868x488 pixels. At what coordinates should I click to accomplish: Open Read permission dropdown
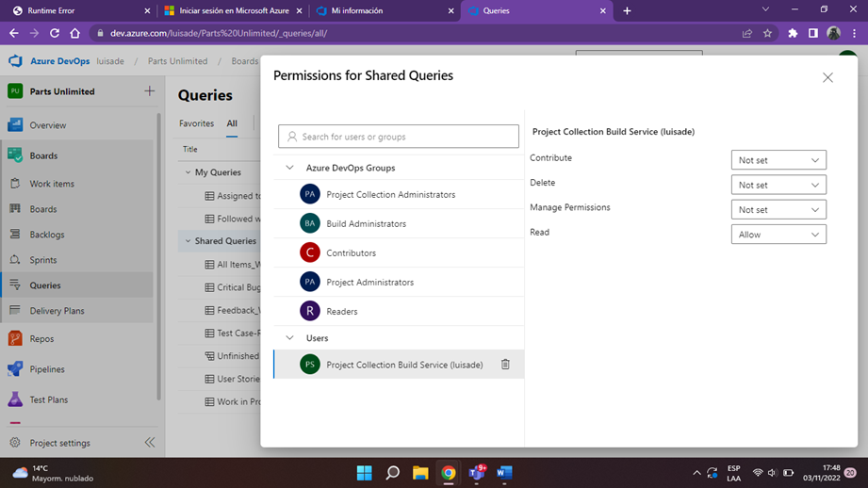coord(778,235)
